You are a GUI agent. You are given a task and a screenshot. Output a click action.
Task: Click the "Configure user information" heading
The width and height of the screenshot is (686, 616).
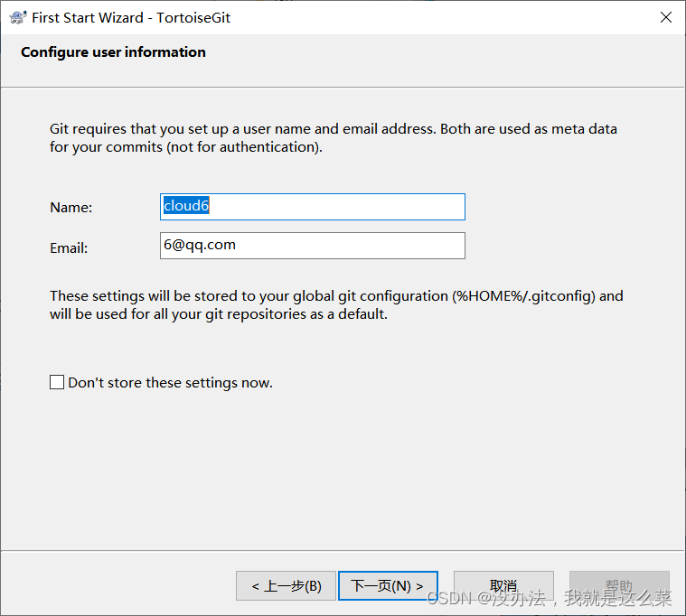pyautogui.click(x=113, y=52)
